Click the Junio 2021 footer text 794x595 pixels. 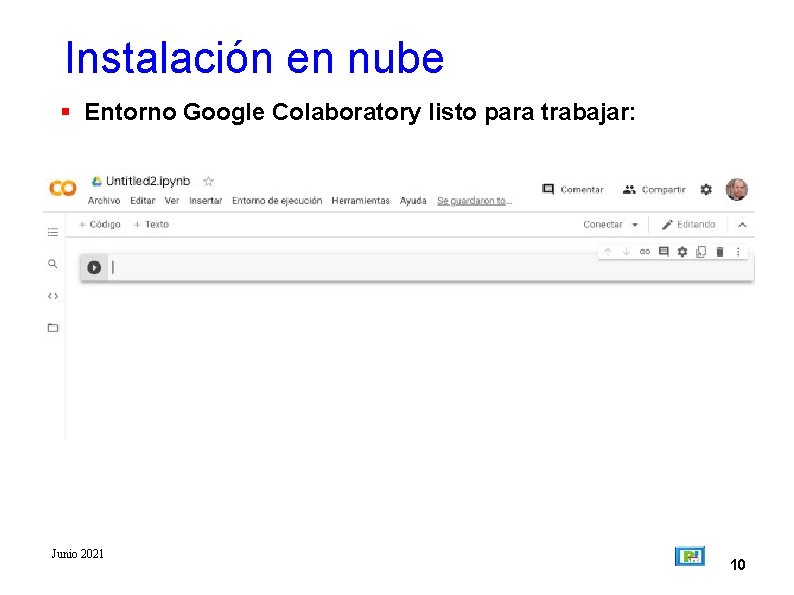[x=77, y=553]
